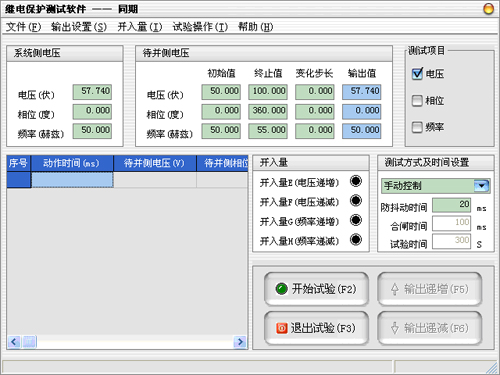Click 待并侧 电压 终止值 field 100.000
The image size is (500, 375).
point(268,92)
